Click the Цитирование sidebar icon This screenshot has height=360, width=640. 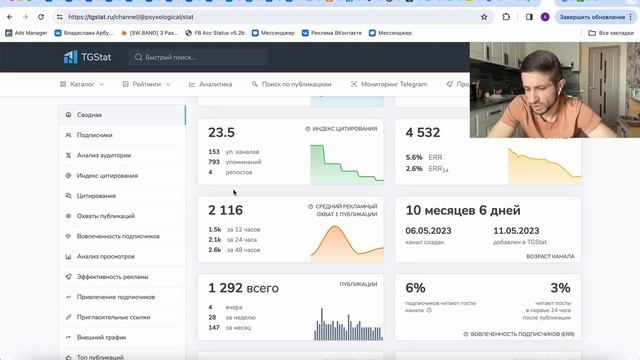pyautogui.click(x=68, y=196)
